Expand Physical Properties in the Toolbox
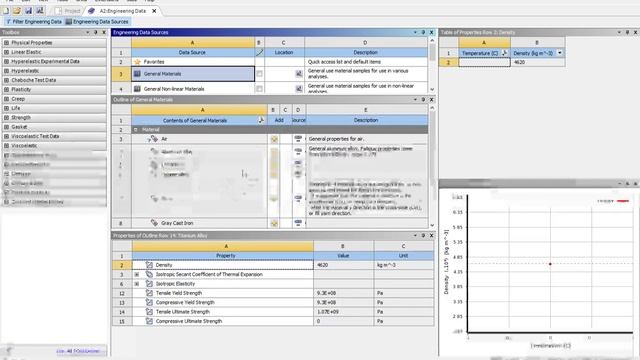640x360 pixels. click(7, 43)
